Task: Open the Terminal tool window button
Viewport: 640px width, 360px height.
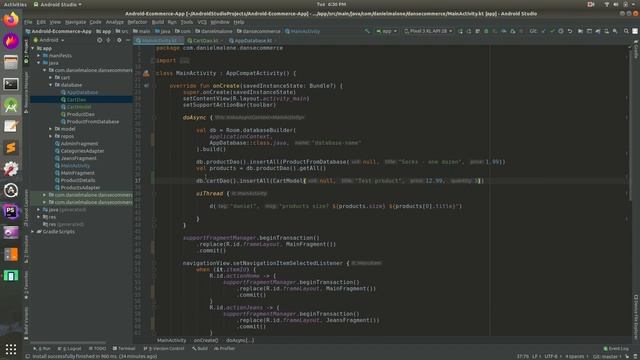Action: tap(124, 349)
